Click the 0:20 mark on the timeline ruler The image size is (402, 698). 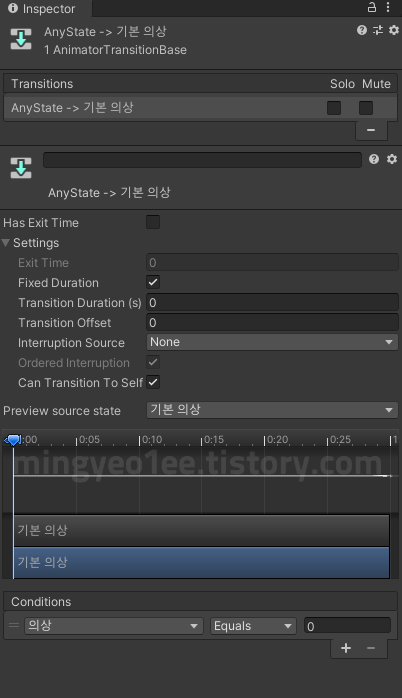pos(277,440)
